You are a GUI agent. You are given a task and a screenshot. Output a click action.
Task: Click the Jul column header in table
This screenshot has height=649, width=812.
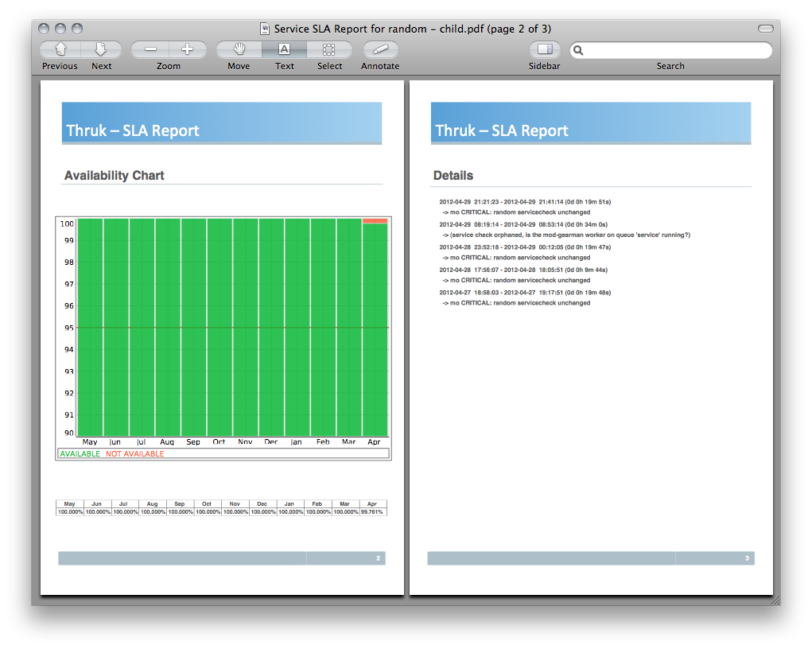pos(123,504)
